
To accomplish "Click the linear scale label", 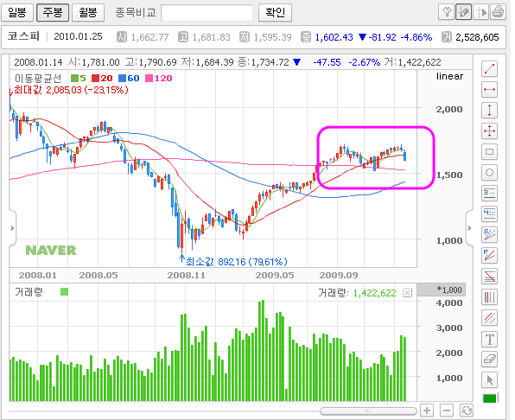I will pyautogui.click(x=449, y=76).
